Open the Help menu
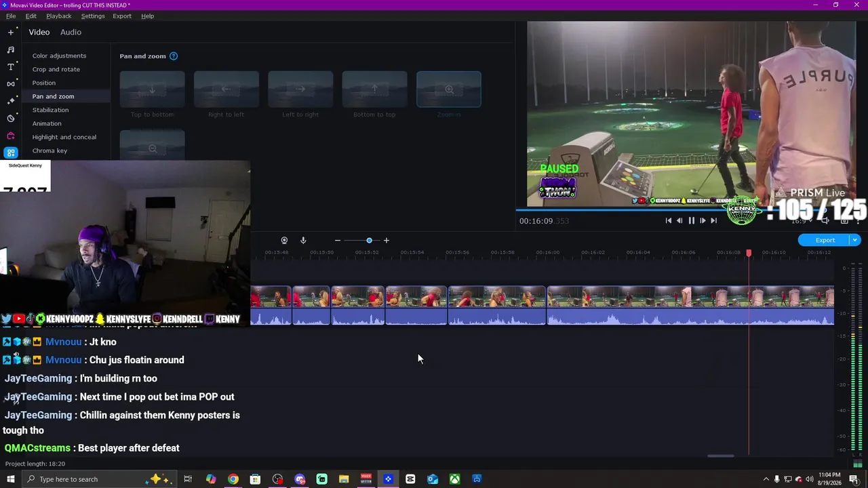Image resolution: width=868 pixels, height=488 pixels. pos(148,16)
